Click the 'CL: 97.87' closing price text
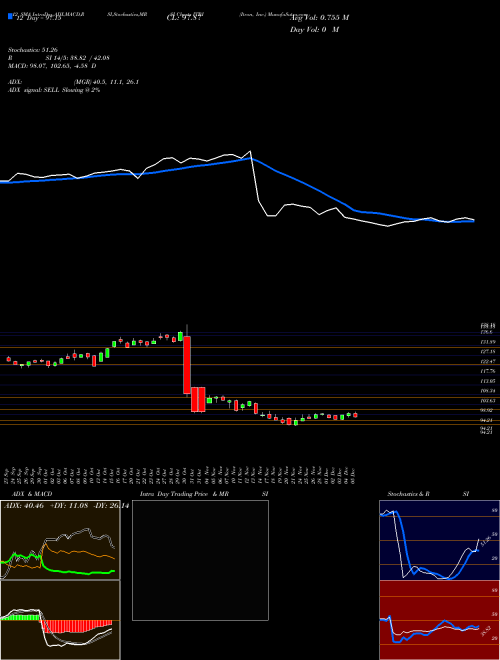 [184, 18]
